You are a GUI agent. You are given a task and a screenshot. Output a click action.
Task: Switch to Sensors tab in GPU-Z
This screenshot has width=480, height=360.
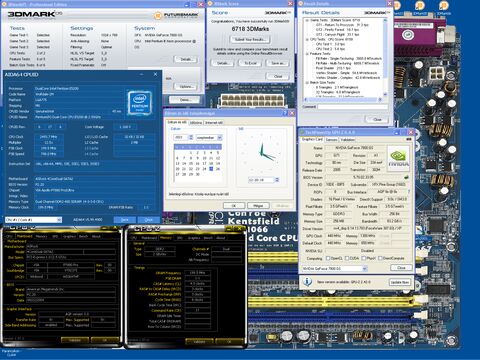tap(331, 140)
